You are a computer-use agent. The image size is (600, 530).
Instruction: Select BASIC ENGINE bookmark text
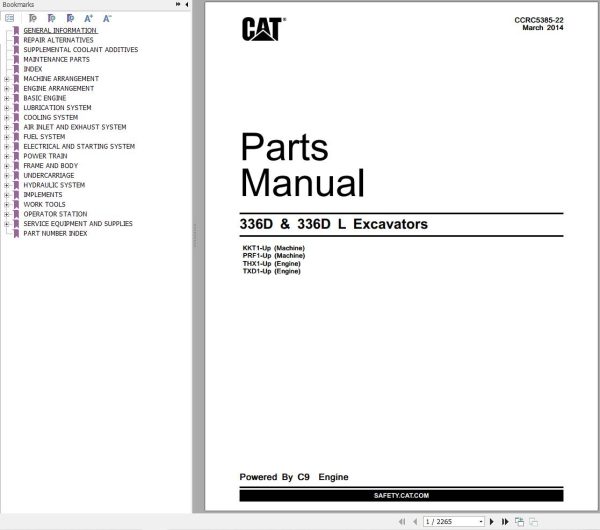pos(45,98)
